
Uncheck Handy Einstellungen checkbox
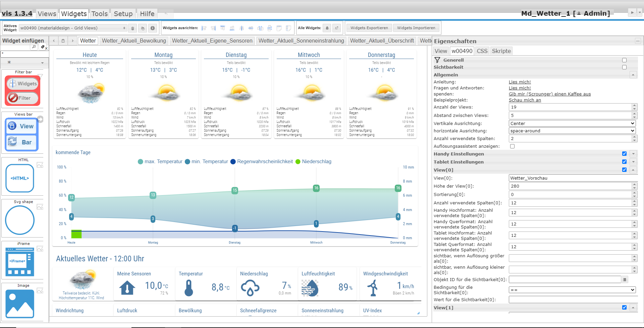(x=624, y=154)
